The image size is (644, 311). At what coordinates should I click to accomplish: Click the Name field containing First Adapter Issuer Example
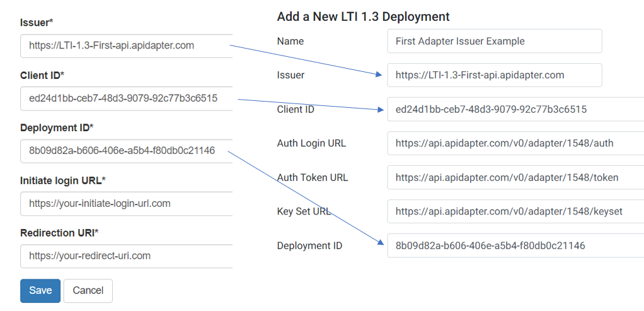tap(494, 41)
